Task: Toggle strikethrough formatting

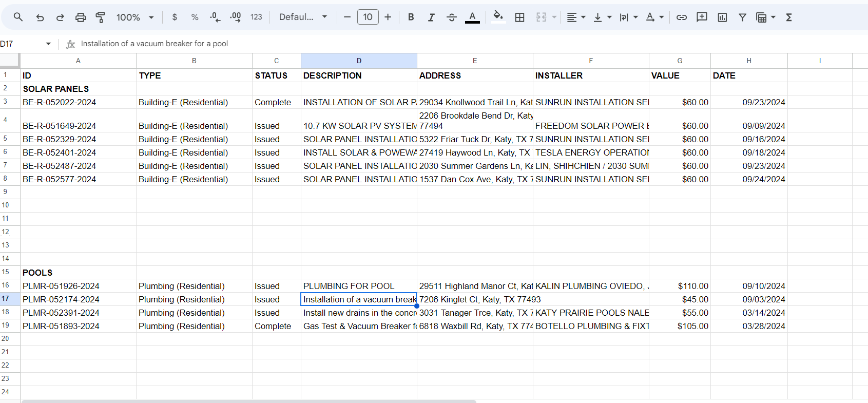Action: pyautogui.click(x=452, y=17)
